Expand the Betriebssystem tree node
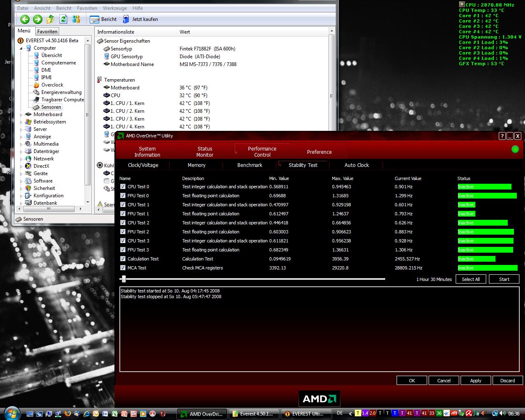The width and height of the screenshot is (525, 420). (21, 122)
